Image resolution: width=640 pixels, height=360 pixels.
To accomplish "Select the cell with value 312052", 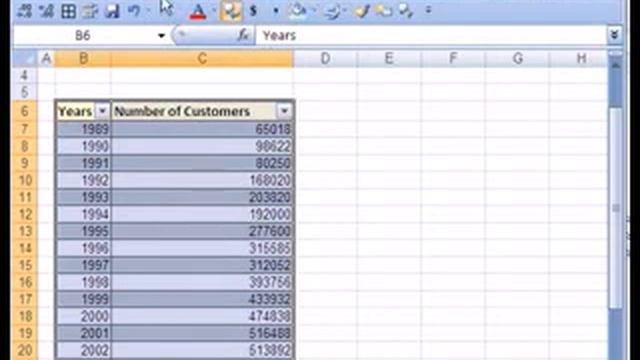I will (x=202, y=265).
